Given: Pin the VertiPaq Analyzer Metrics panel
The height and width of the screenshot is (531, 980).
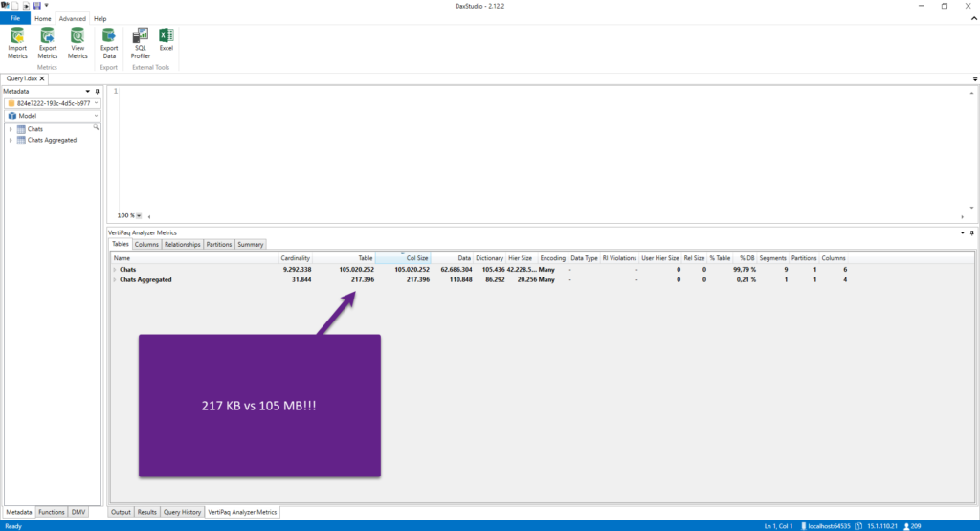Looking at the screenshot, I should [x=972, y=232].
